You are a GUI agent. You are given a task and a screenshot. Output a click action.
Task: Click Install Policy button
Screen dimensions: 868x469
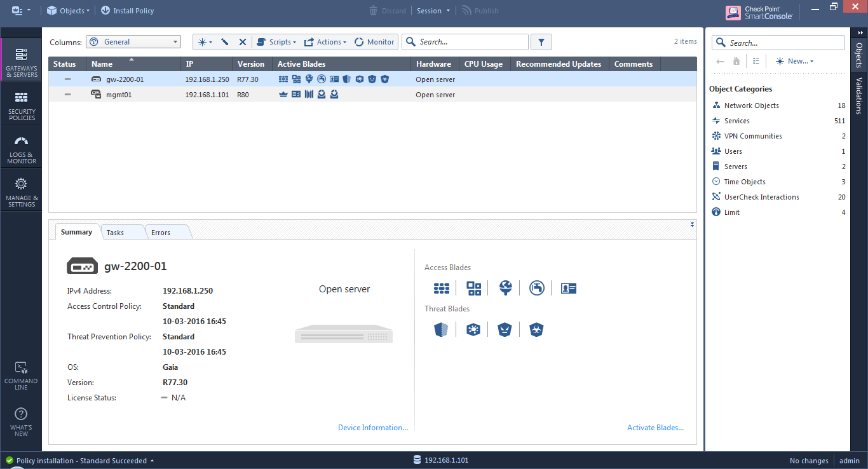(x=127, y=11)
